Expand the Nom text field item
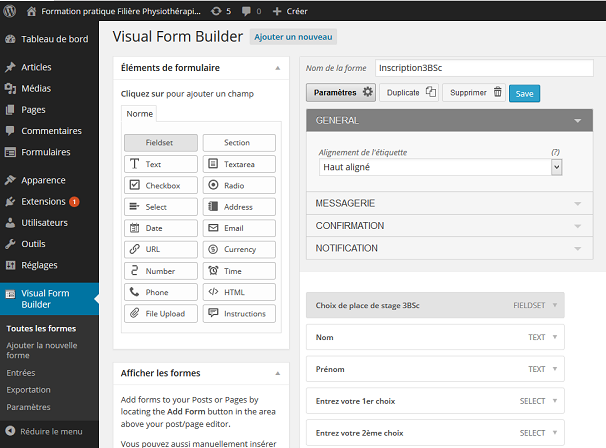Screen dimensions: 606x448 (435, 338)
